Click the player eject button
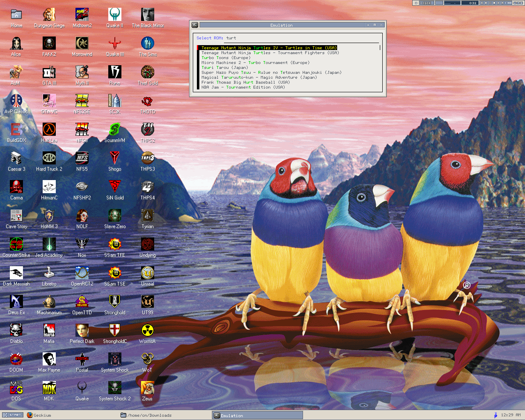 (502, 3)
